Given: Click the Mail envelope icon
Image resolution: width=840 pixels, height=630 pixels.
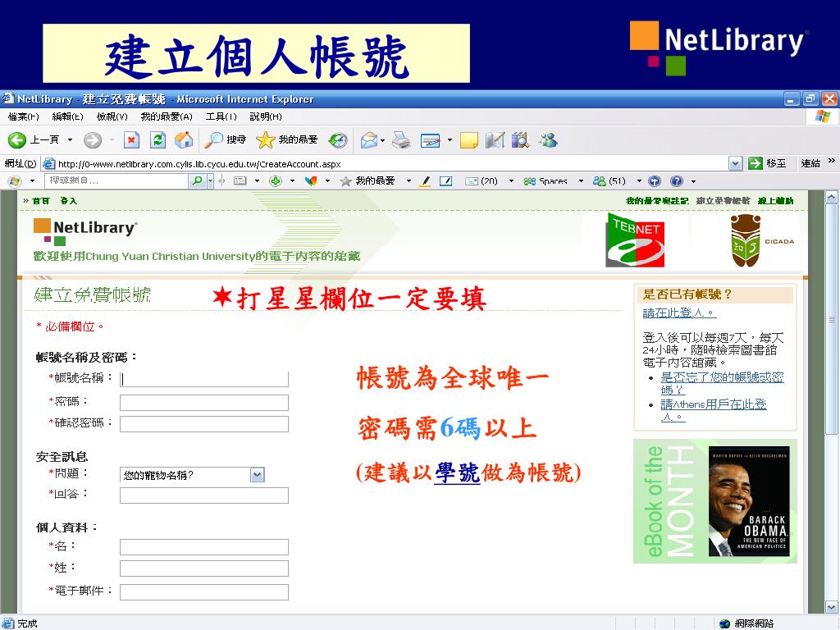Looking at the screenshot, I should point(369,140).
